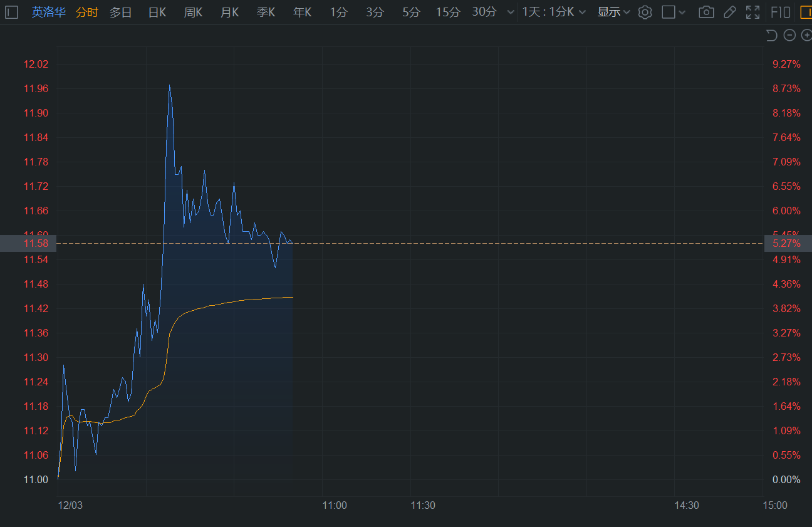This screenshot has height=527, width=812.
Task: Switch to the 日K tab
Action: coord(157,12)
